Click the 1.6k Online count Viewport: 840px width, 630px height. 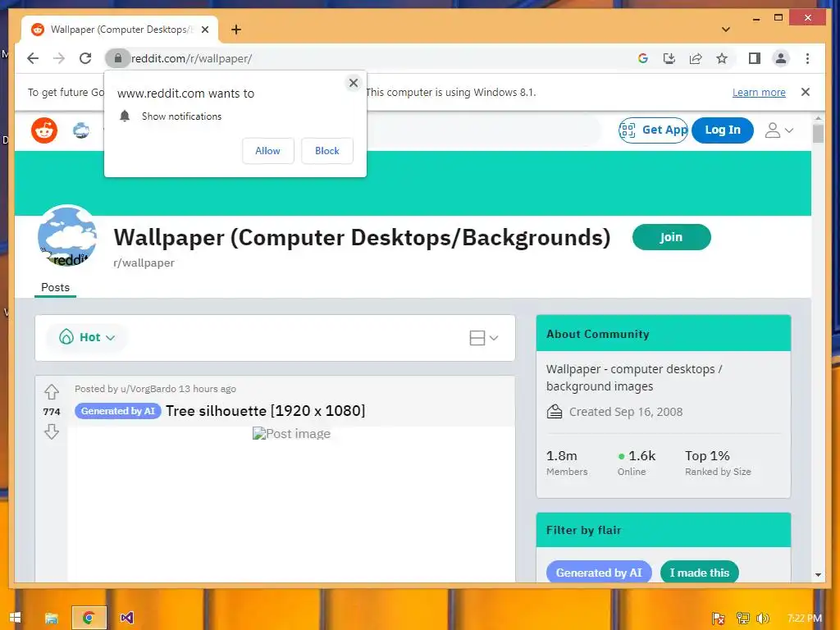637,463
